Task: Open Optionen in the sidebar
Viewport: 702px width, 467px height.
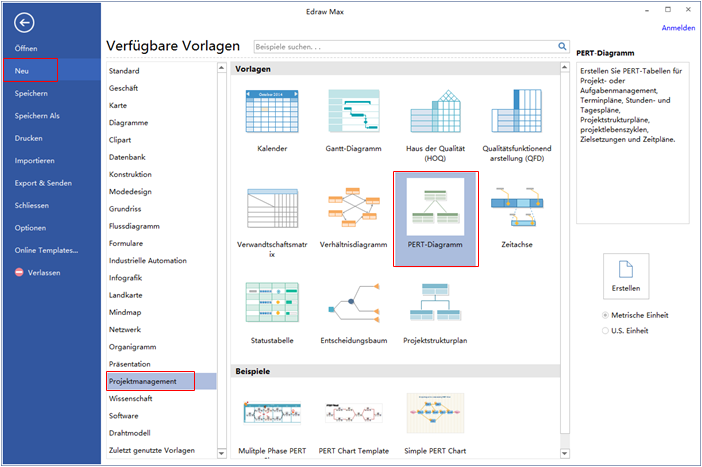Action: [30, 227]
